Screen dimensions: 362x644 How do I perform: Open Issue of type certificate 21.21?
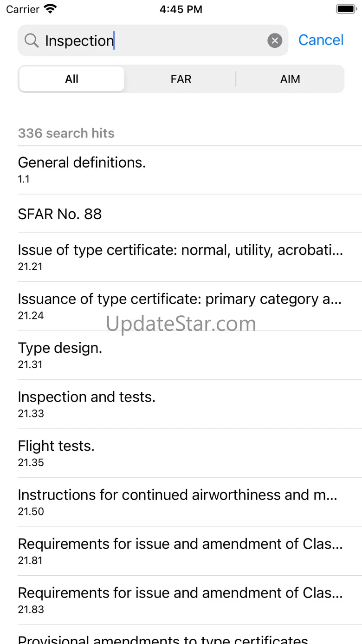[x=181, y=257]
